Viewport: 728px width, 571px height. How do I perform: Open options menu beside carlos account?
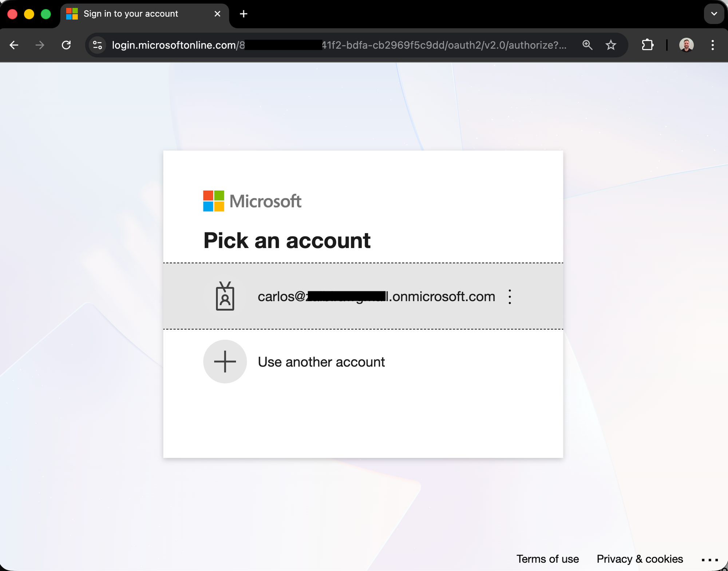pos(510,297)
